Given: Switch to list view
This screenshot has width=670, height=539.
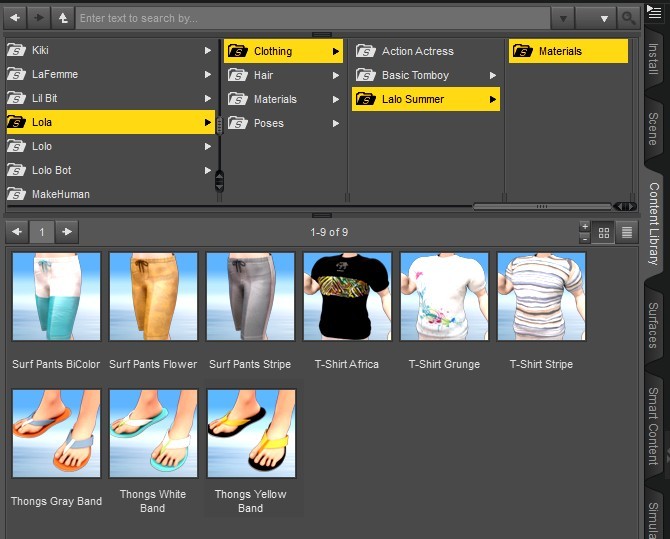Looking at the screenshot, I should click(x=627, y=233).
